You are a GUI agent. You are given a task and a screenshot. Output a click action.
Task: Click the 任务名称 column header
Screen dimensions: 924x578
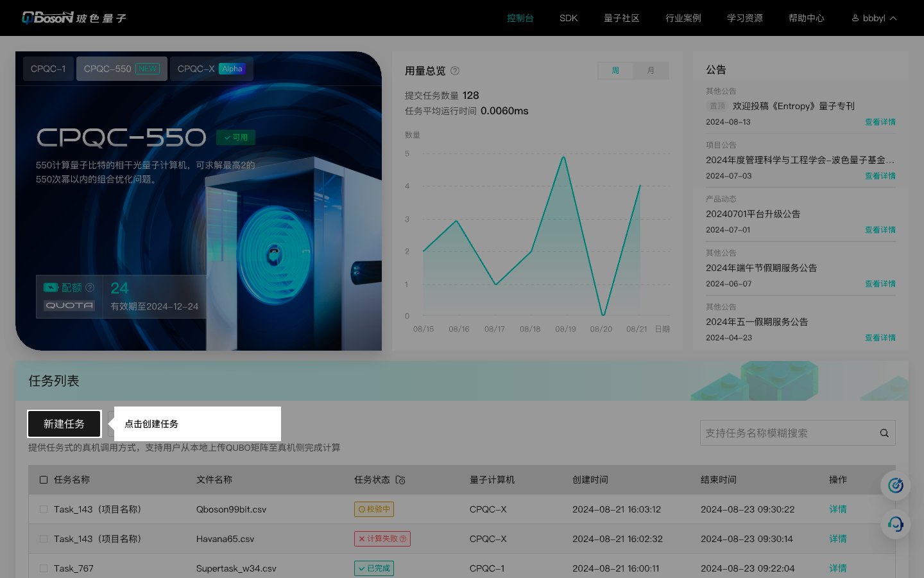pos(72,480)
